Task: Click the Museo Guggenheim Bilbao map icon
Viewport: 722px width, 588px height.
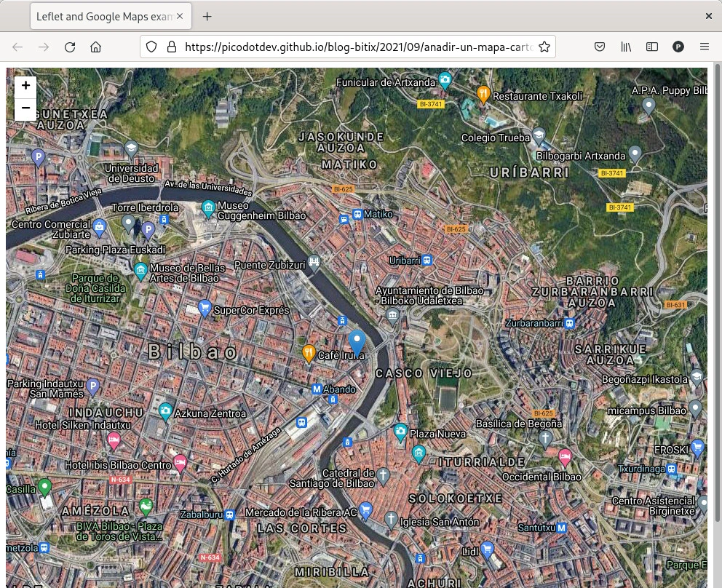Action: pos(209,210)
